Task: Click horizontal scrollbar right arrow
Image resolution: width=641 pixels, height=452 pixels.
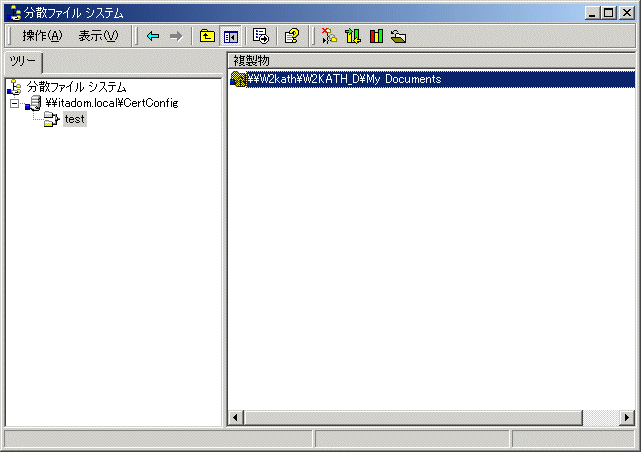Action: point(627,418)
